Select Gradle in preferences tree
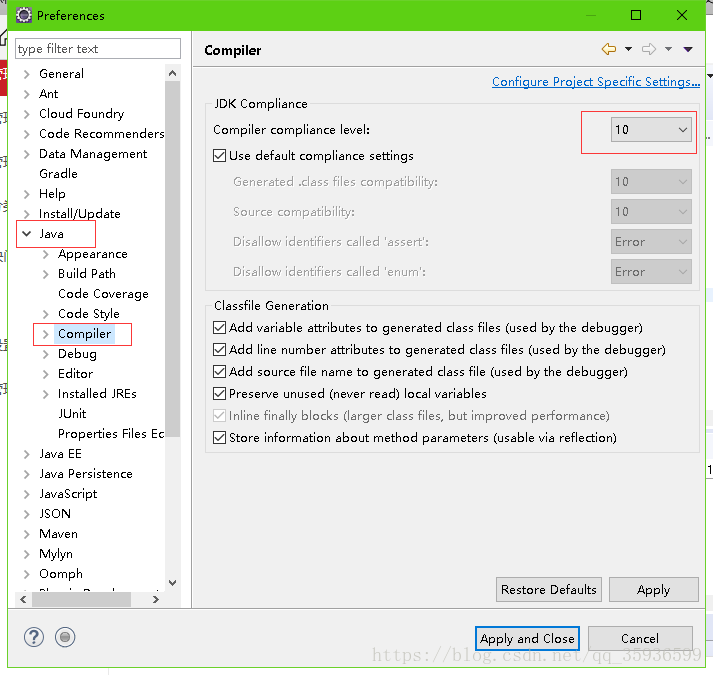 click(x=58, y=174)
